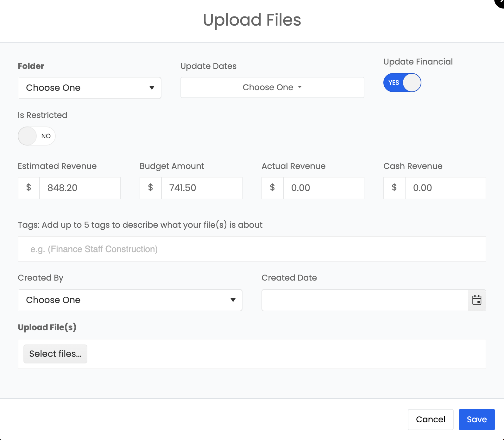Click the dollar sign beside Actual Revenue

tap(273, 188)
